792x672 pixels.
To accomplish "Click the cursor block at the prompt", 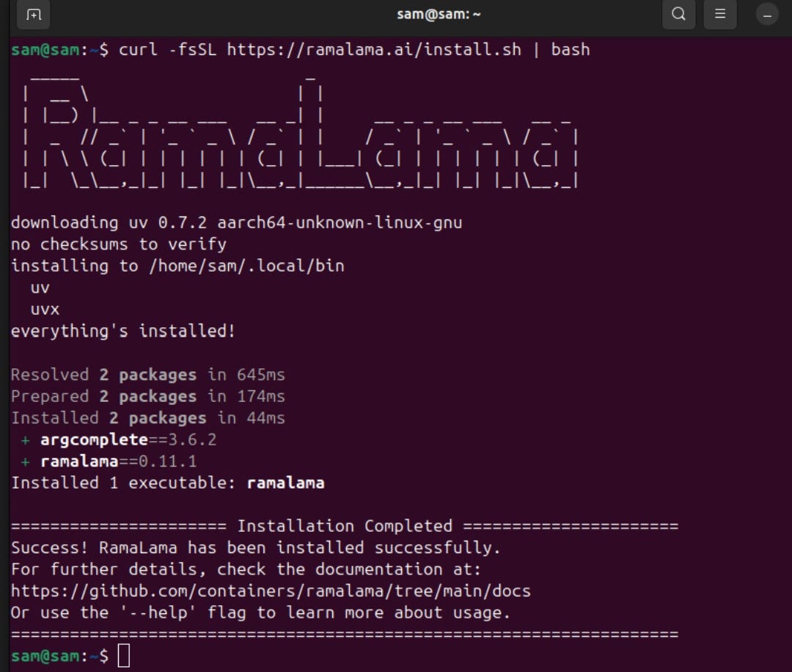I will tap(124, 656).
